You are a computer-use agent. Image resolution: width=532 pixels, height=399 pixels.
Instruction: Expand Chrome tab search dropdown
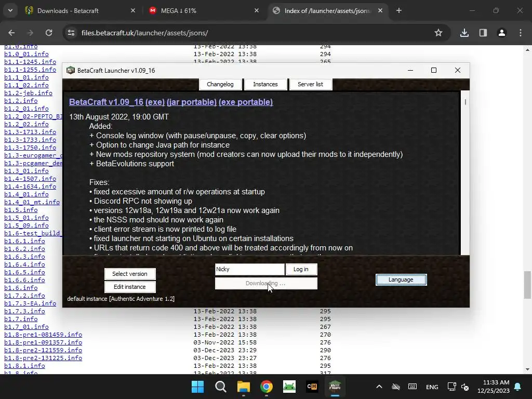pos(10,10)
